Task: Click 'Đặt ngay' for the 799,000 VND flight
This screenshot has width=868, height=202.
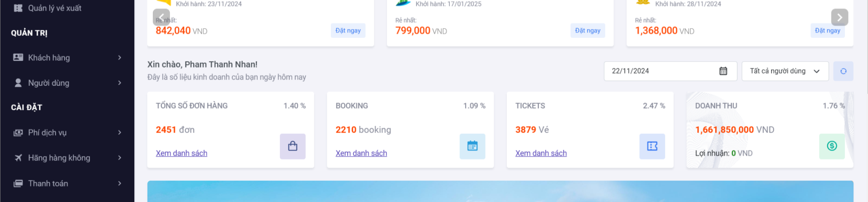Action: pos(588,31)
